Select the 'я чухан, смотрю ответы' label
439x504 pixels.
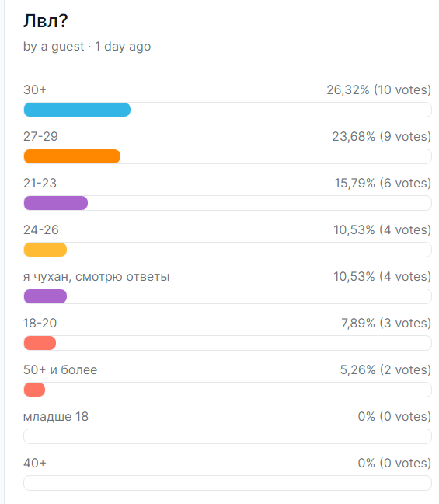96,277
